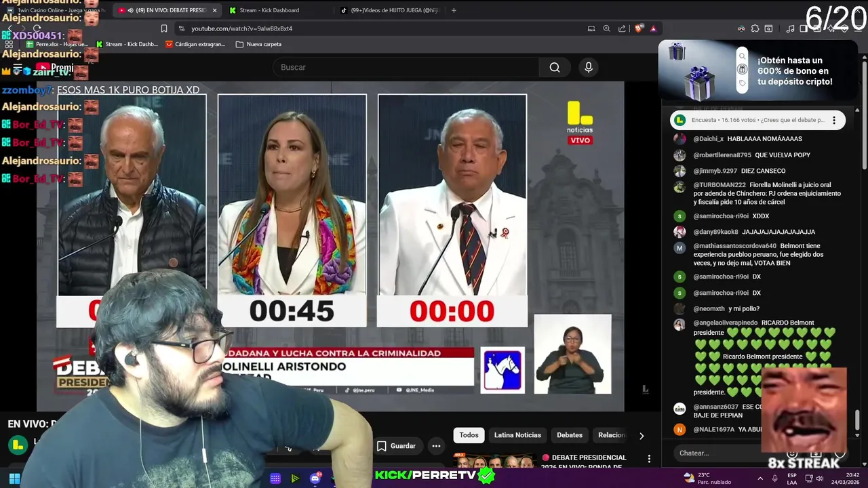Screen dimensions: 868x488
Task: Click the @mathiassantoscordova640 username in chat
Action: pyautogui.click(x=734, y=246)
